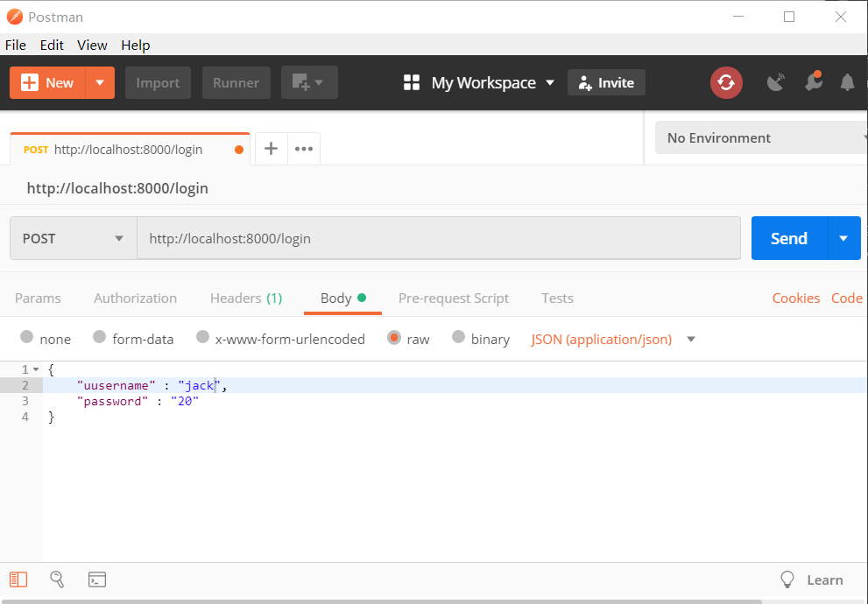Switch to the Headers (1) tab
The height and width of the screenshot is (604, 868).
click(246, 298)
